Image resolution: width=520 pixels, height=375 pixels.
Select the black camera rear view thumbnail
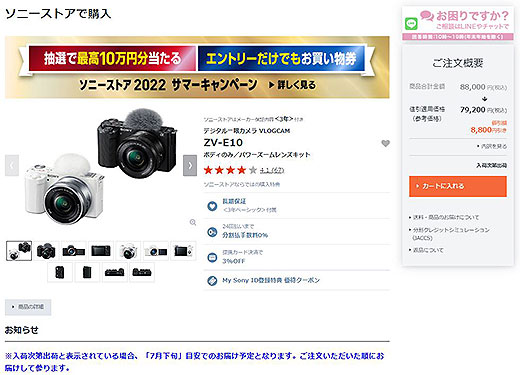pyautogui.click(x=101, y=251)
